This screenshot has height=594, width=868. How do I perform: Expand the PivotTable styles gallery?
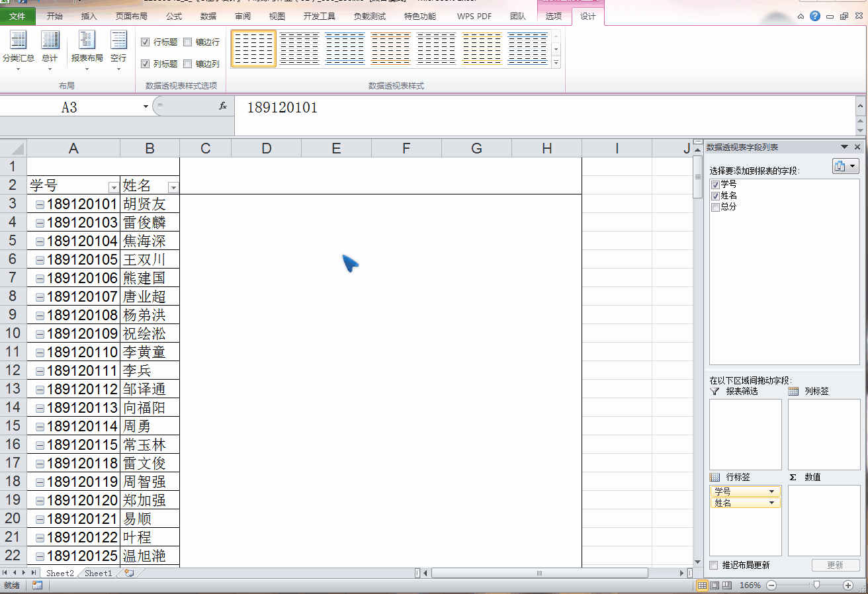point(556,63)
